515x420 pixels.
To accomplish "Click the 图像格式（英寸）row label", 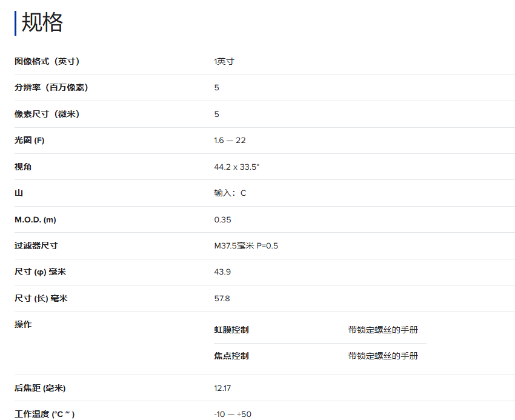I will pyautogui.click(x=47, y=61).
